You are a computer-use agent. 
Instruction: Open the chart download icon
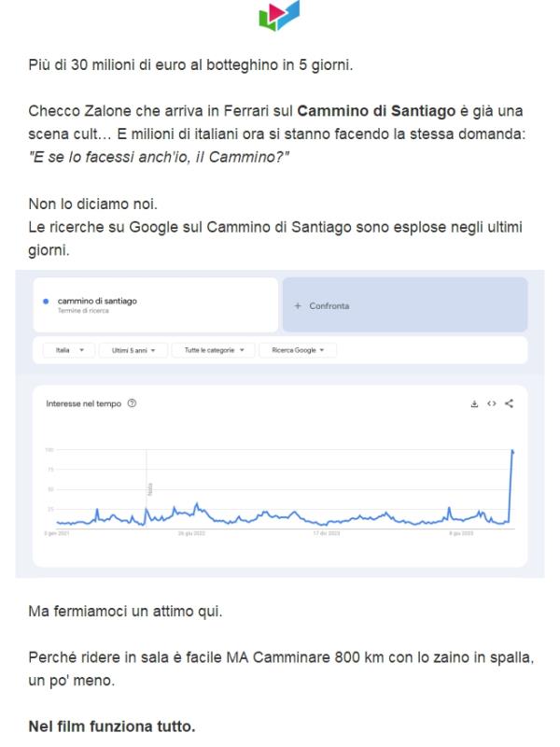click(x=474, y=403)
